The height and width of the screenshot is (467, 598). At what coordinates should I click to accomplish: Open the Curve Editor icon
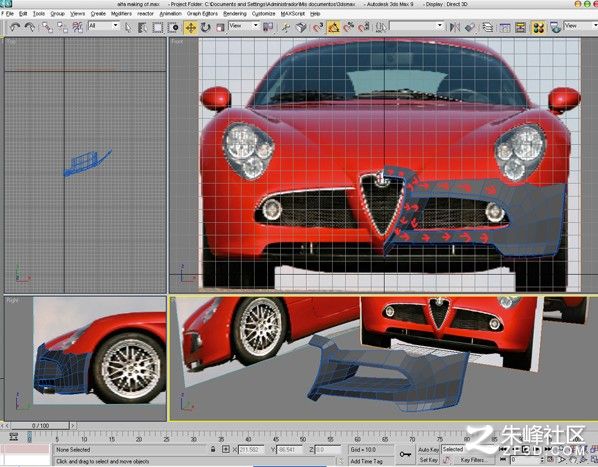point(505,27)
